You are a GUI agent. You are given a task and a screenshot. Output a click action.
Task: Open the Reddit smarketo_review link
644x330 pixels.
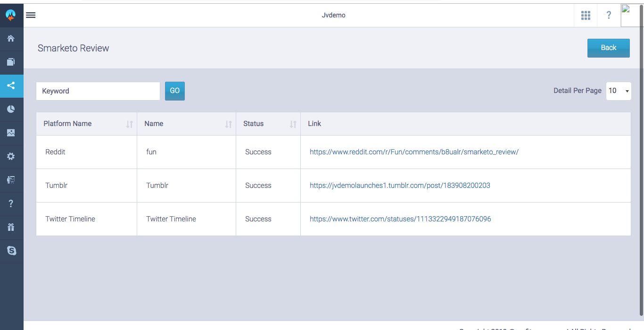[x=414, y=152]
